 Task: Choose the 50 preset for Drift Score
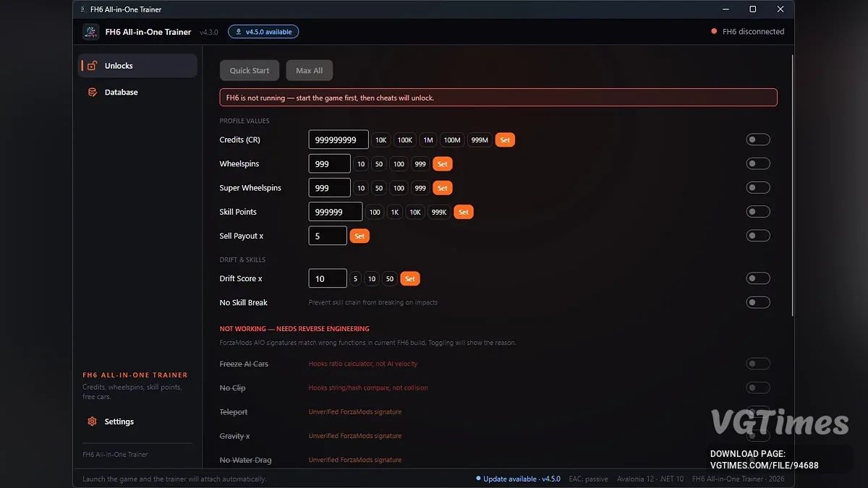point(390,278)
